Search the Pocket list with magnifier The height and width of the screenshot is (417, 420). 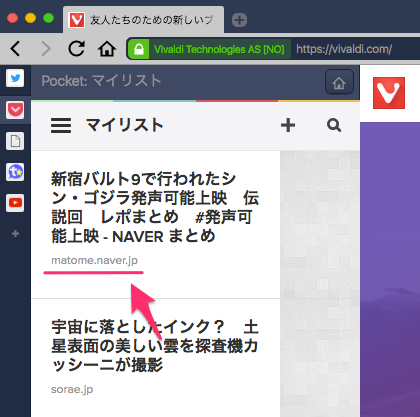(x=334, y=125)
